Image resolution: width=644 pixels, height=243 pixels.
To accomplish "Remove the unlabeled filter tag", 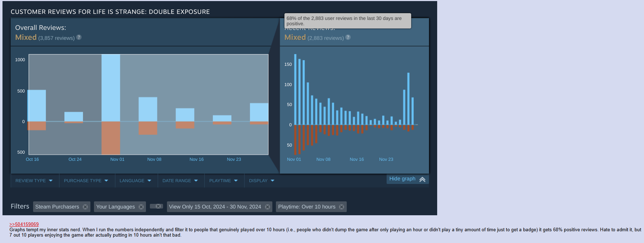I will coord(158,206).
